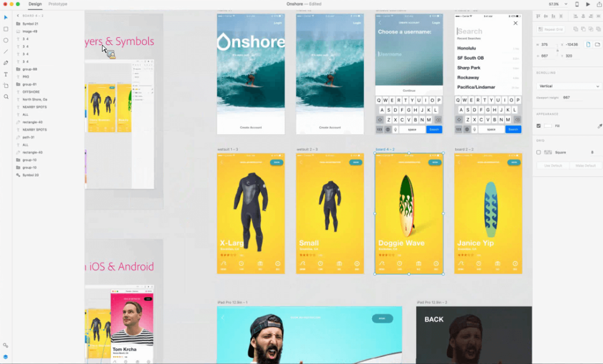The width and height of the screenshot is (603, 364).
Task: Switch to the Design tab
Action: pyautogui.click(x=35, y=4)
